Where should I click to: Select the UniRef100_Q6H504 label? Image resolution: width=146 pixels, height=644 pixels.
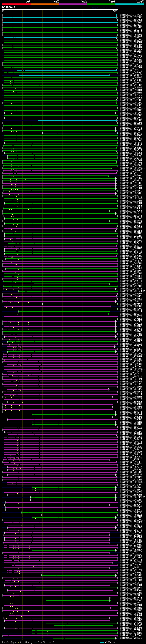131,414
